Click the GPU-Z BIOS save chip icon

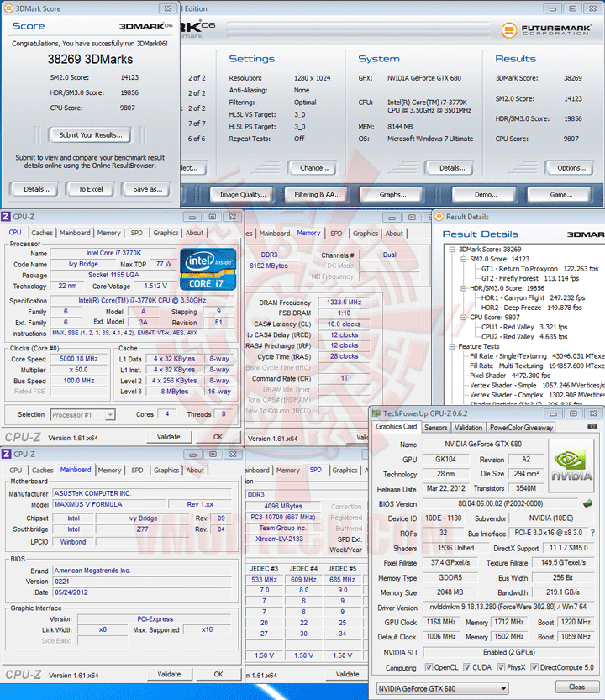(x=587, y=503)
